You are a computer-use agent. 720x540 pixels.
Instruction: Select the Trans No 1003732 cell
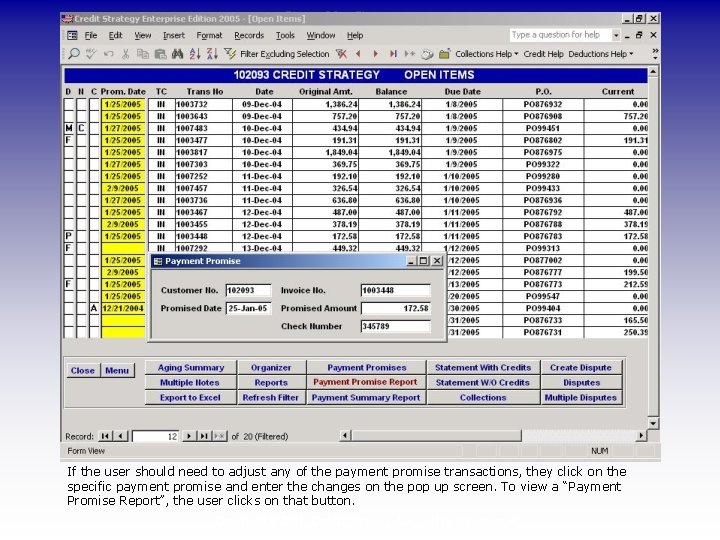[x=203, y=104]
